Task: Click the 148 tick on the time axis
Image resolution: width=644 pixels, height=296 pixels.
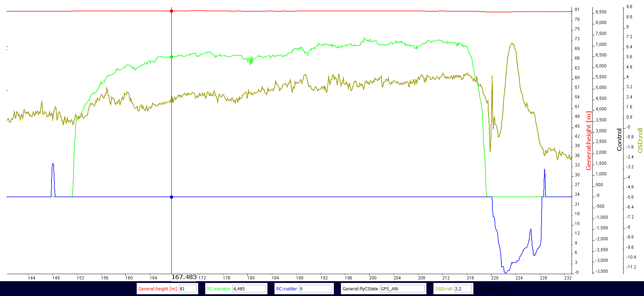Action: tap(56, 278)
